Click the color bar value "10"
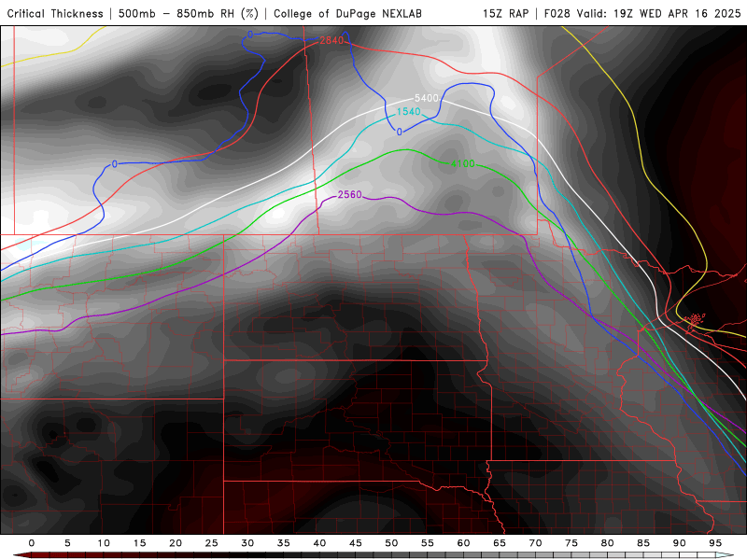The height and width of the screenshot is (560, 747). click(104, 543)
